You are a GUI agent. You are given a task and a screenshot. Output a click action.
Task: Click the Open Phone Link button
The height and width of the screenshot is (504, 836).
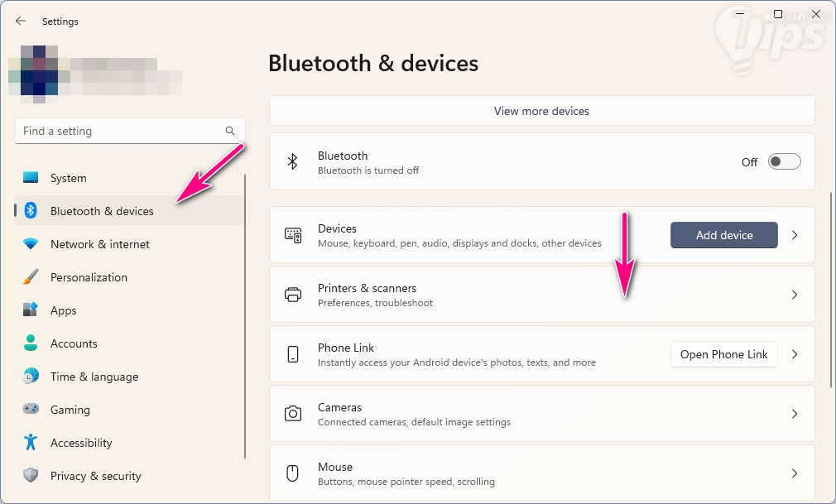(723, 354)
